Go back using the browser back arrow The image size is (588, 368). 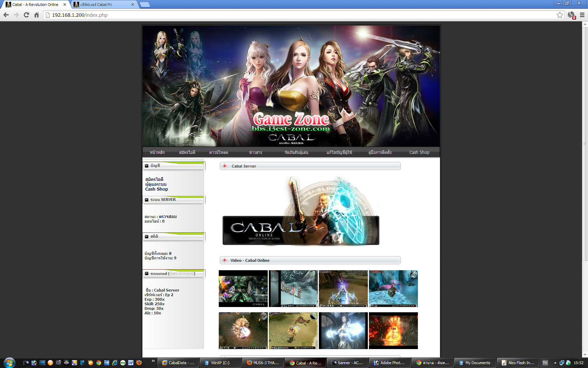pos(6,15)
